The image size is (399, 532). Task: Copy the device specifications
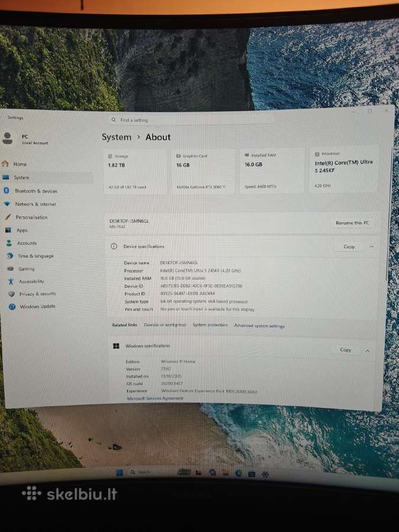pos(349,246)
